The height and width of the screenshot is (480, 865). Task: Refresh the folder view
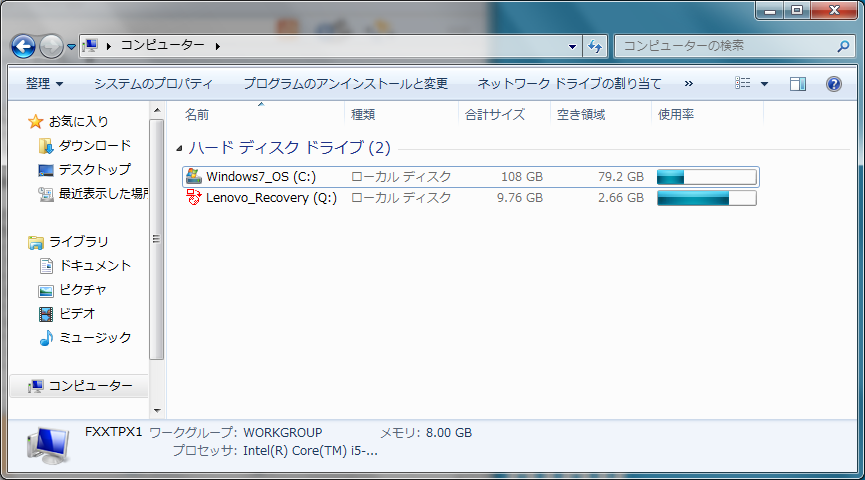[595, 46]
